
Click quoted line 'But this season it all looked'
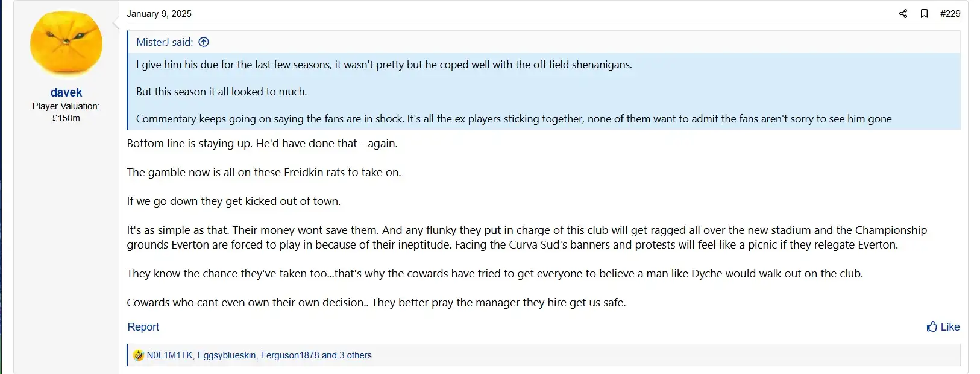point(221,92)
